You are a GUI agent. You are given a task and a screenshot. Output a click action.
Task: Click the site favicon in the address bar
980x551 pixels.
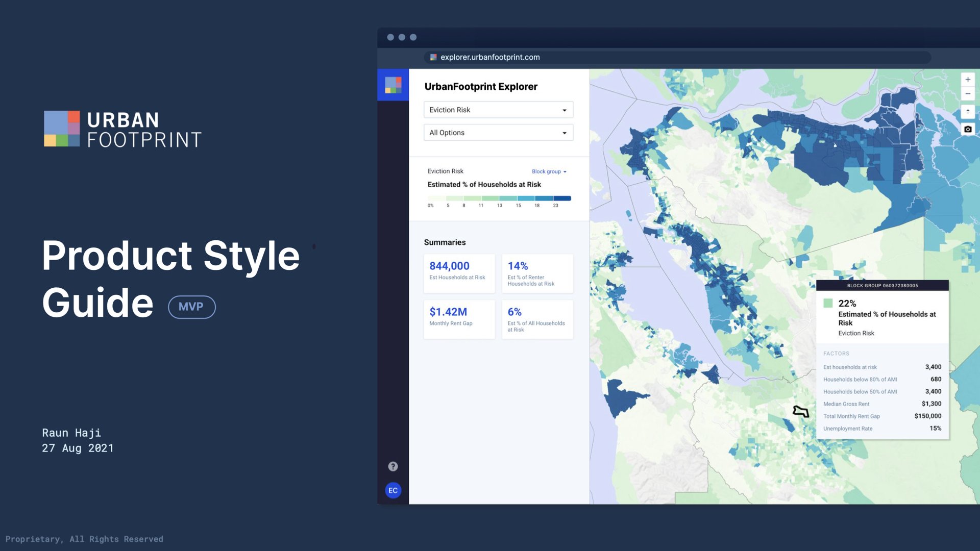click(433, 57)
